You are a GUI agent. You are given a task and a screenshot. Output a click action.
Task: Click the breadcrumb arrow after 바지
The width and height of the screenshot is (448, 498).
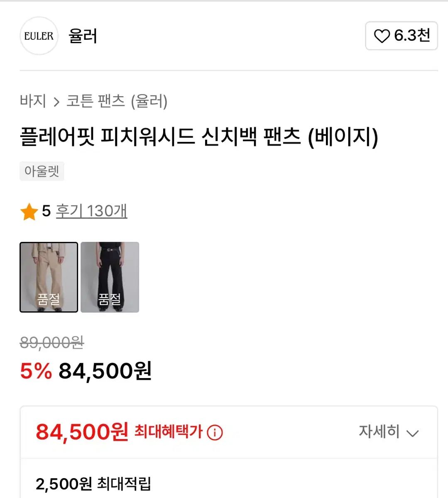pos(56,102)
